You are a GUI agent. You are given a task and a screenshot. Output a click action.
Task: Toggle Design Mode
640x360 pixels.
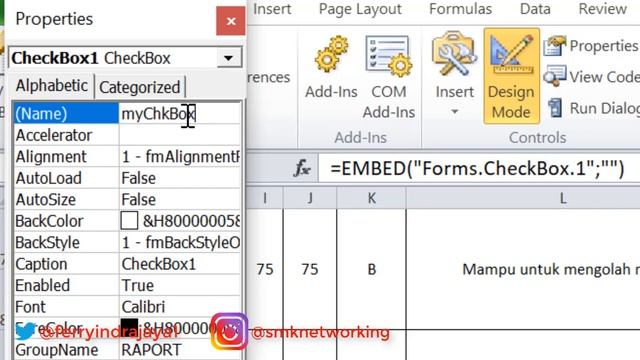click(x=511, y=76)
